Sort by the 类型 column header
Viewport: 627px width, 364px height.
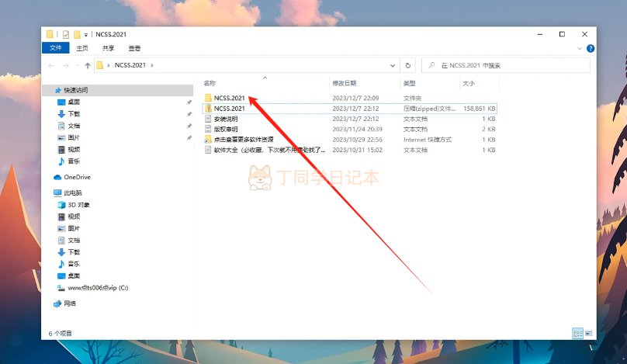point(410,83)
